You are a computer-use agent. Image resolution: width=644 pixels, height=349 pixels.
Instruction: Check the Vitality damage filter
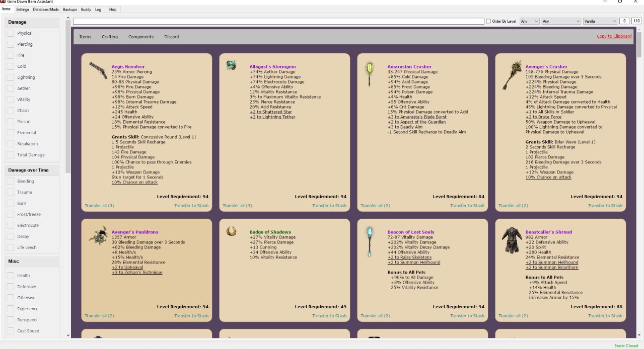click(11, 100)
